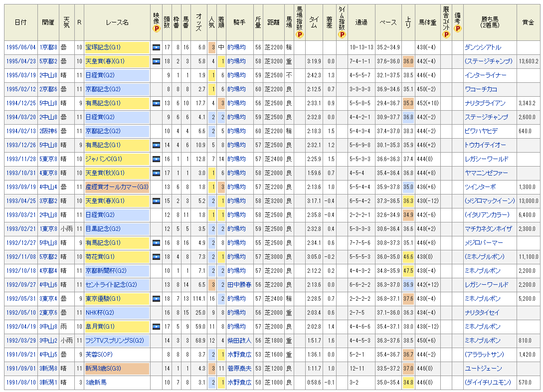The width and height of the screenshot is (543, 392).
Task: Open the 1994/03/20 date link
Action: 21,117
